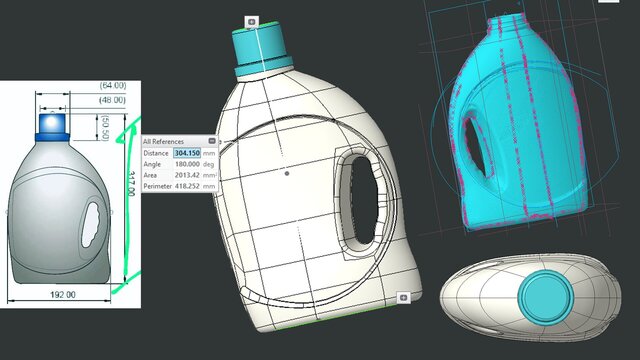Select the handle opening on the white bottle

pos(364,199)
